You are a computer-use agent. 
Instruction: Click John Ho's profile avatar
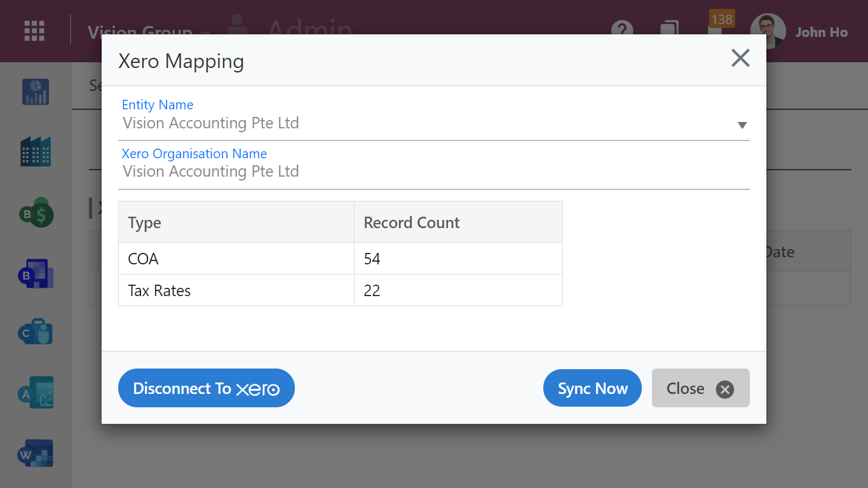pyautogui.click(x=768, y=31)
